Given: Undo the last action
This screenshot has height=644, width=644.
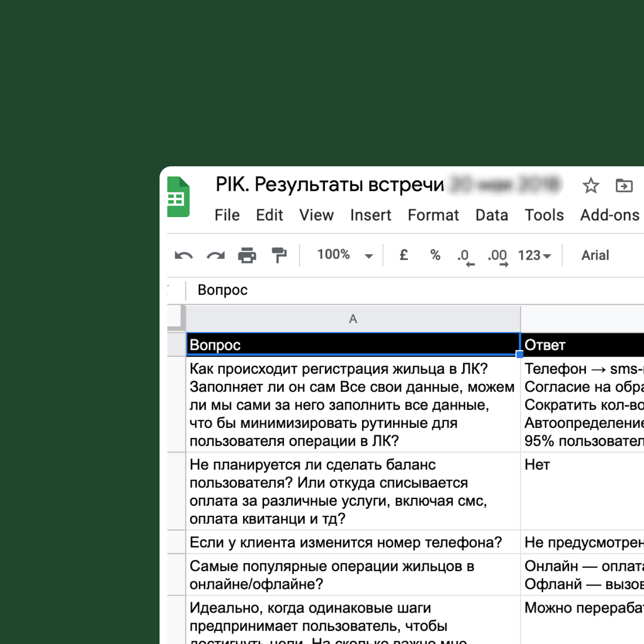Looking at the screenshot, I should (184, 255).
